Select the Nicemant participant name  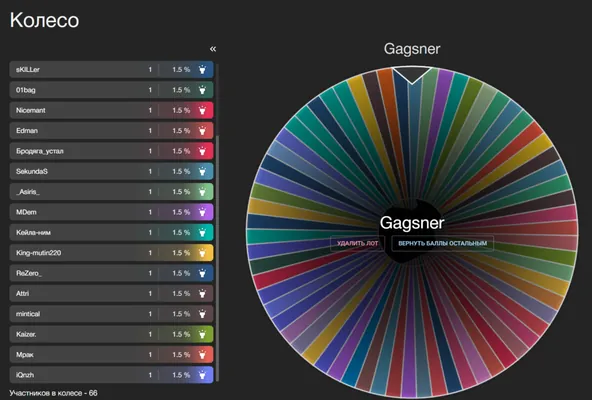coord(31,110)
